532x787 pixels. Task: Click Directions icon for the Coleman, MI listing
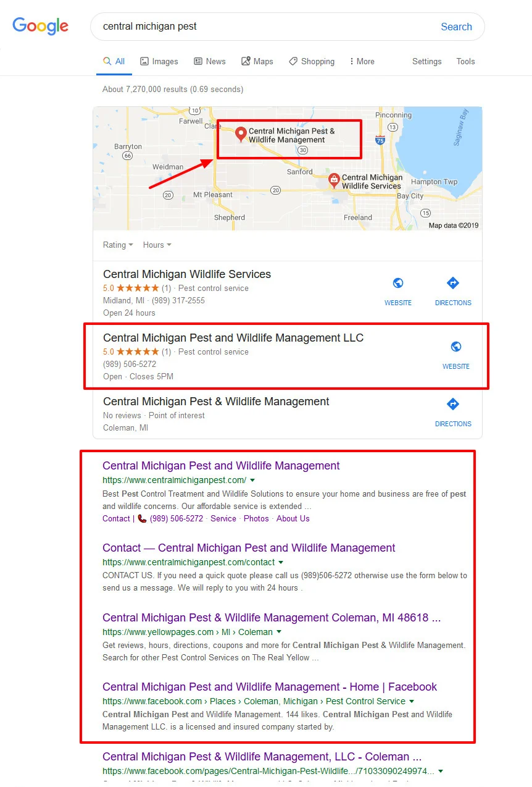(x=453, y=404)
